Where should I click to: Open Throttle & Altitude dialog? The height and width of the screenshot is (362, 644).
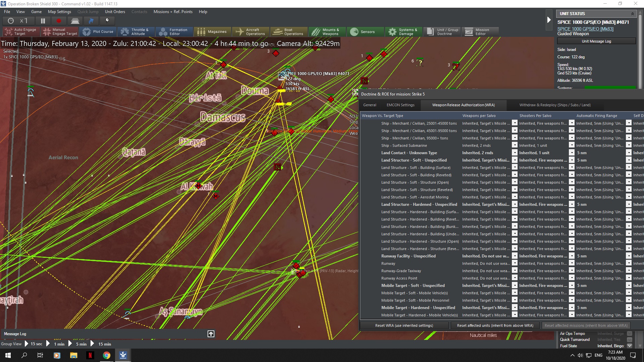[137, 32]
